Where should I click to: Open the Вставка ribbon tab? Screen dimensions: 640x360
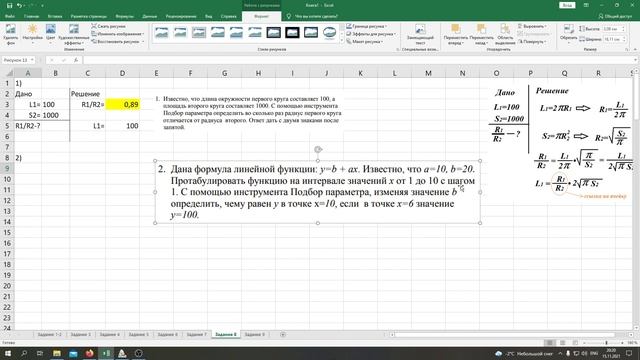coord(55,16)
